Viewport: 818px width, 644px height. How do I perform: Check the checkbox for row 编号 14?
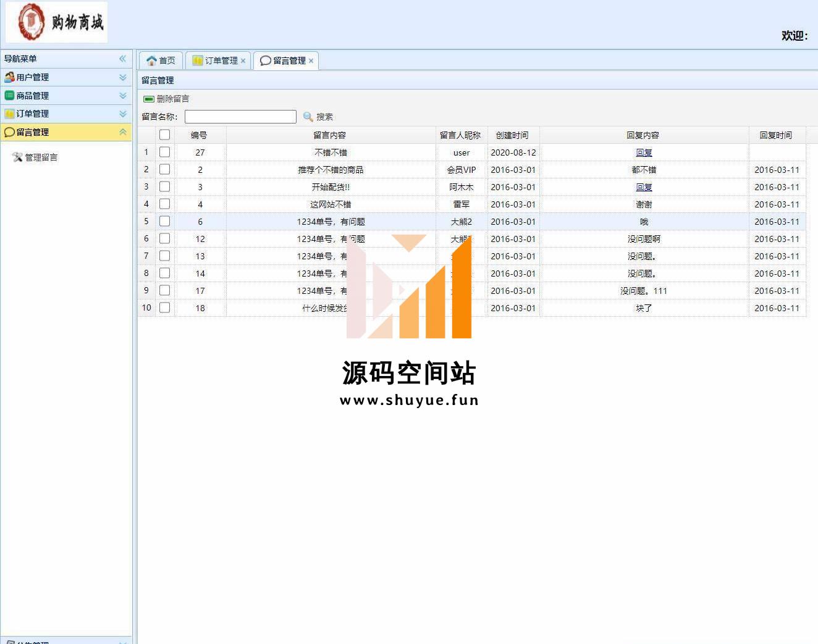click(x=164, y=273)
